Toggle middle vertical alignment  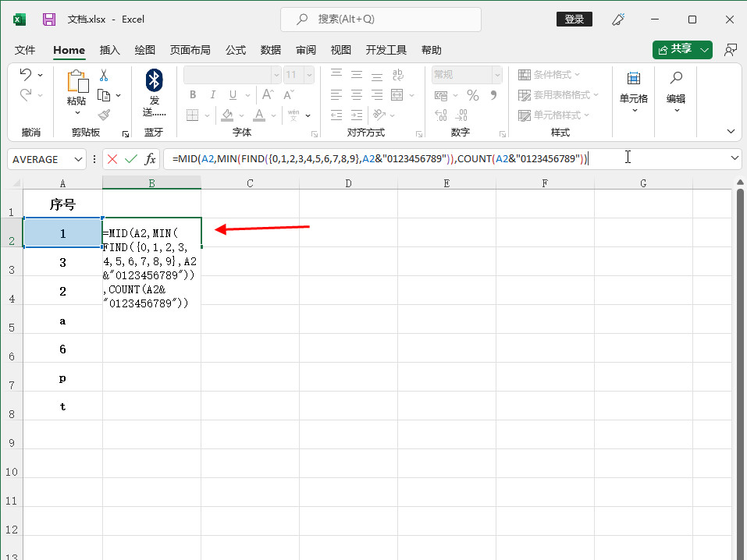pyautogui.click(x=357, y=74)
